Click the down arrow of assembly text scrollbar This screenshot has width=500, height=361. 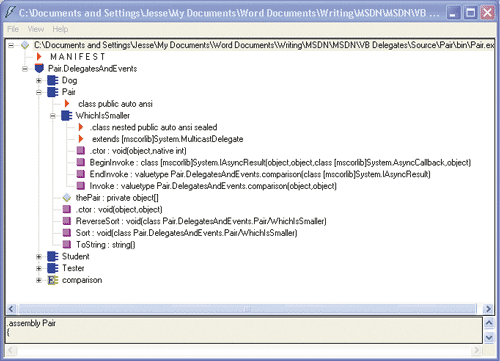(489, 338)
